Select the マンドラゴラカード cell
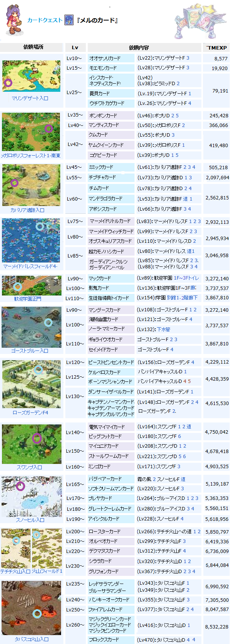 pyautogui.click(x=111, y=199)
